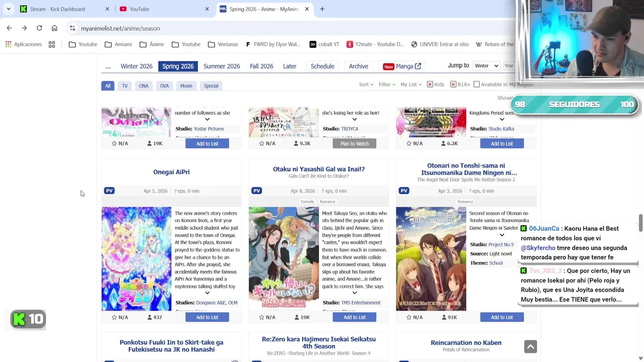The height and width of the screenshot is (362, 644).
Task: Add Onegai AiPri to list
Action: [207, 317]
